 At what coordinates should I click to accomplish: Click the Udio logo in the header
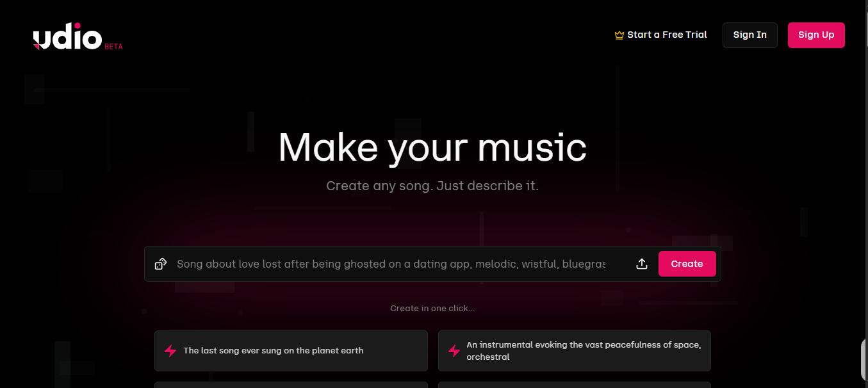[67, 38]
